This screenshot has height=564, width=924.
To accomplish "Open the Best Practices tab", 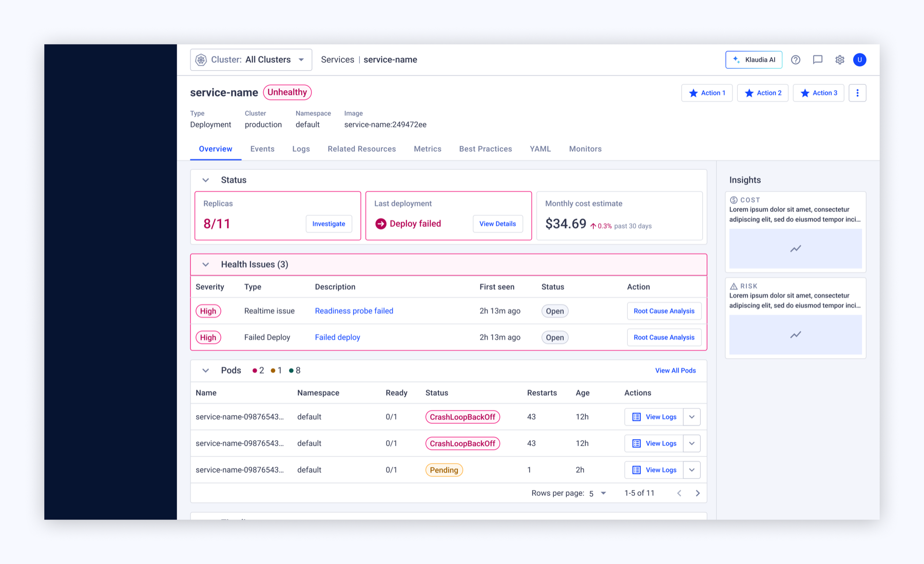I will (486, 149).
